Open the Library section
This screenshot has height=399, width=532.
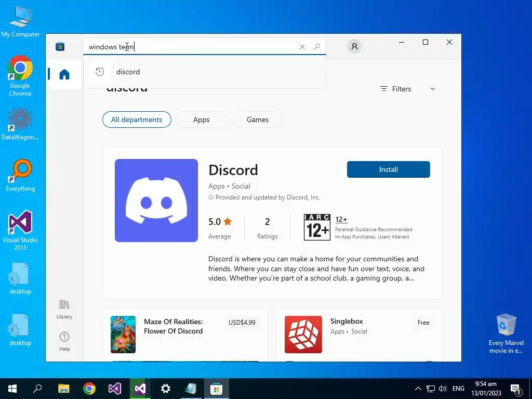(64, 309)
